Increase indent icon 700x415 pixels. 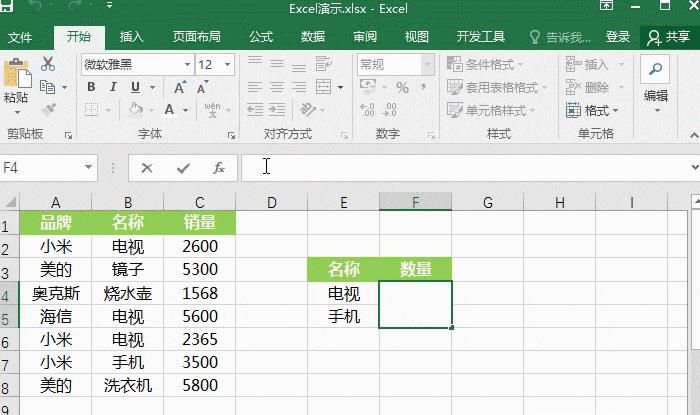(277, 110)
